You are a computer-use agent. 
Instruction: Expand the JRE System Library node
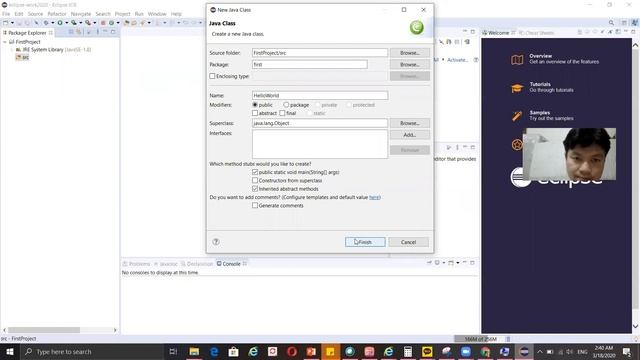pyautogui.click(x=12, y=50)
